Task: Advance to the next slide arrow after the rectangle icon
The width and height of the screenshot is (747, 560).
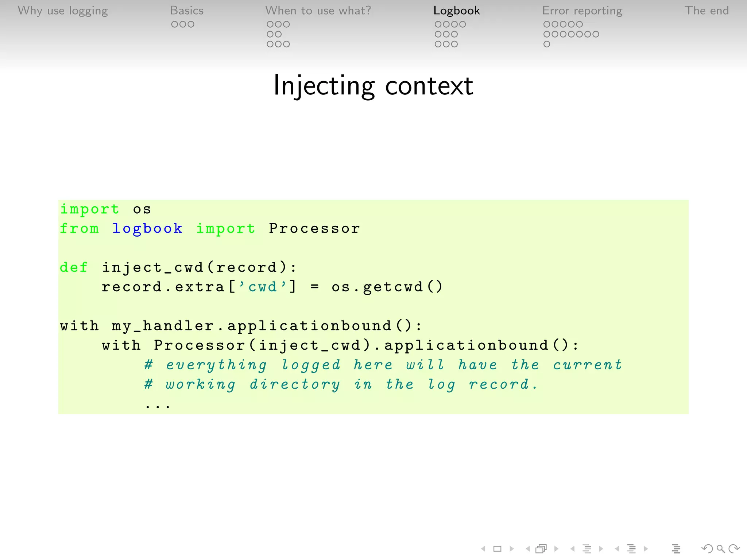Action: (512, 548)
